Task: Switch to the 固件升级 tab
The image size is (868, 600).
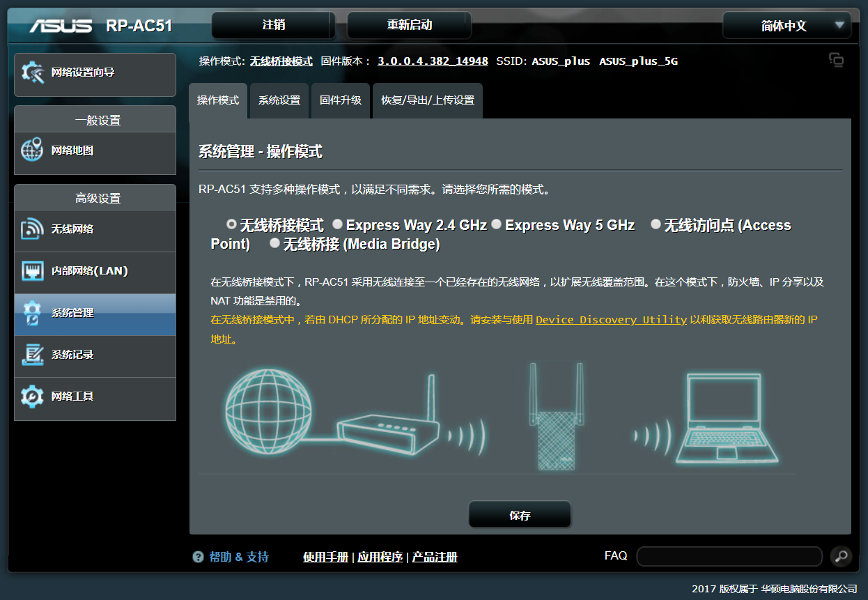Action: tap(341, 100)
